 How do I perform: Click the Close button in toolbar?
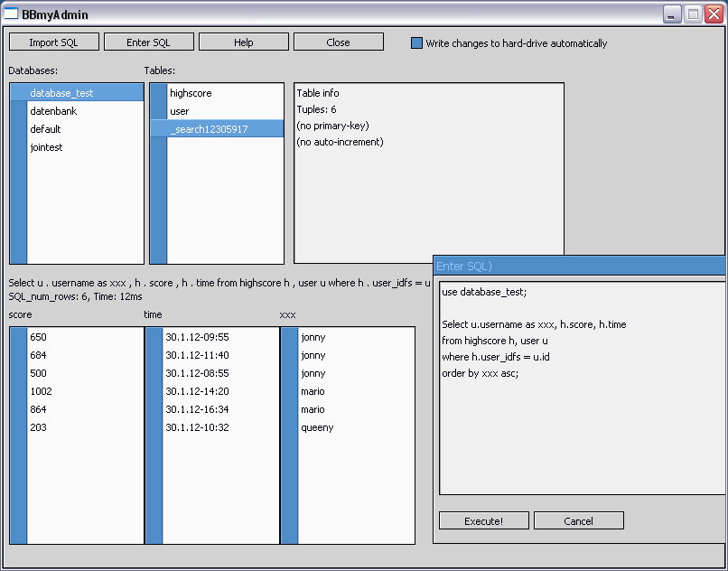click(338, 42)
